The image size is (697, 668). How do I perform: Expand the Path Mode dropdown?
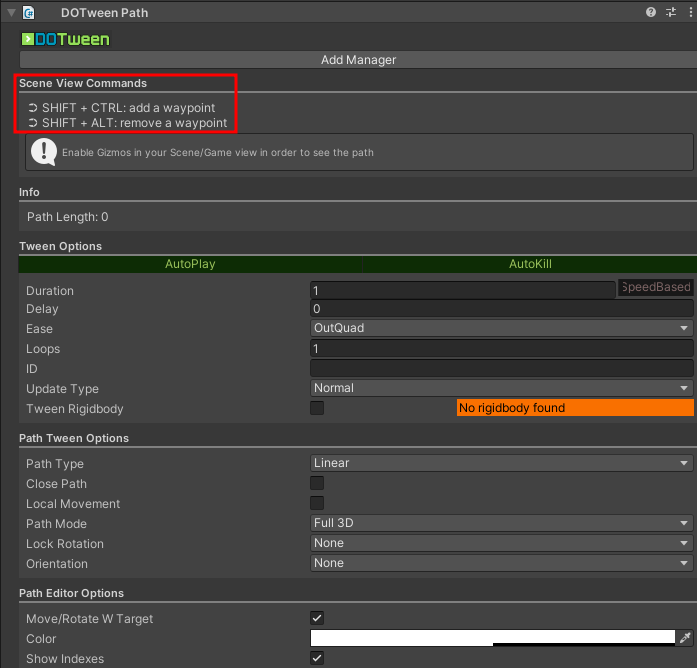[501, 524]
